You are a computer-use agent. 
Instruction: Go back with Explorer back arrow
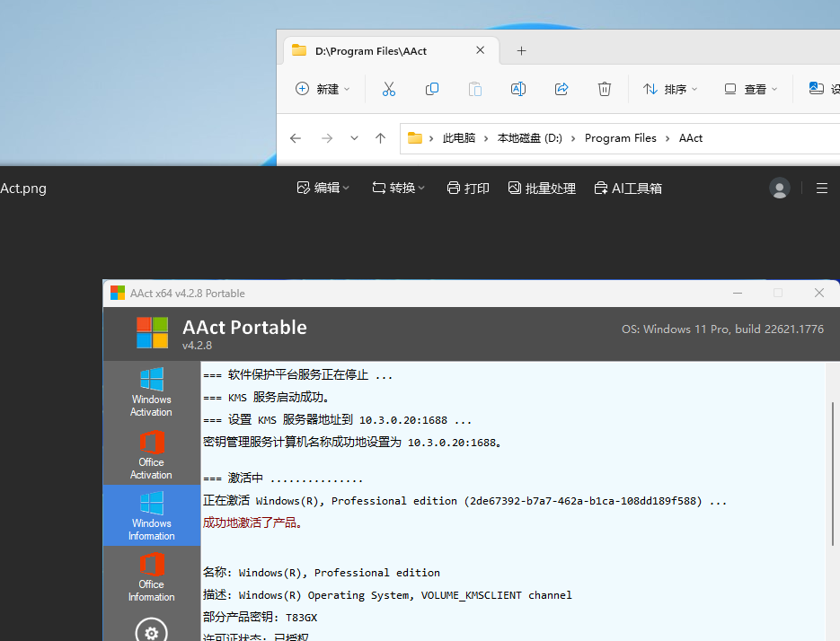tap(296, 138)
